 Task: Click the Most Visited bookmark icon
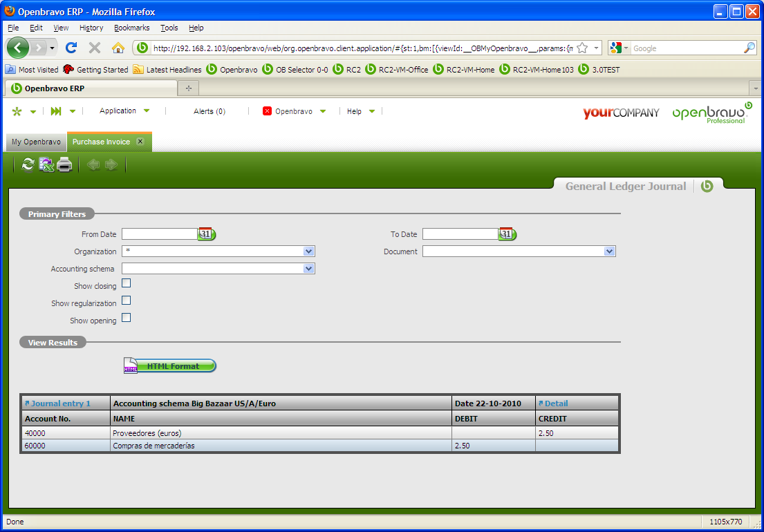coord(10,70)
